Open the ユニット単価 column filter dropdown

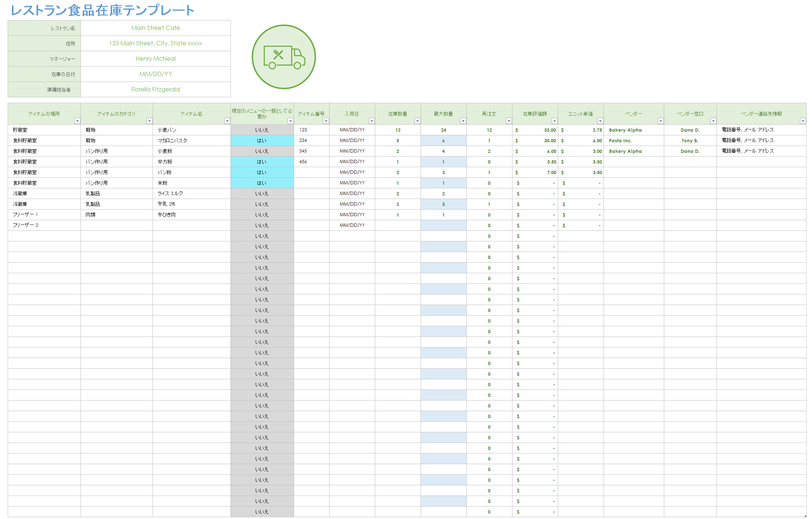click(x=600, y=121)
